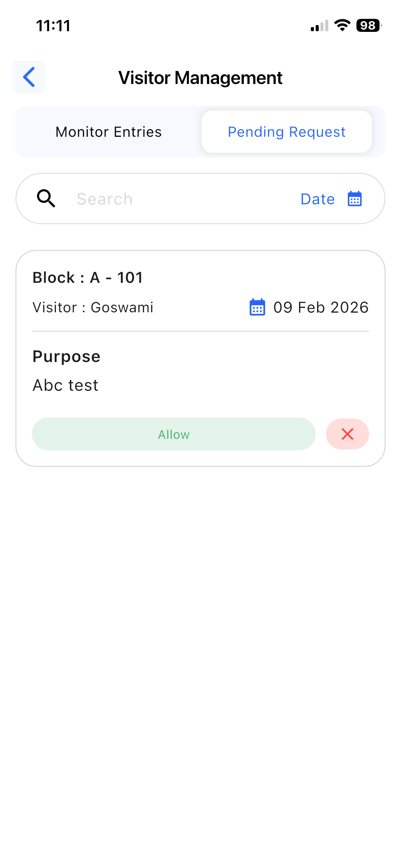Reject the request with red X button
401x868 pixels.
point(347,434)
